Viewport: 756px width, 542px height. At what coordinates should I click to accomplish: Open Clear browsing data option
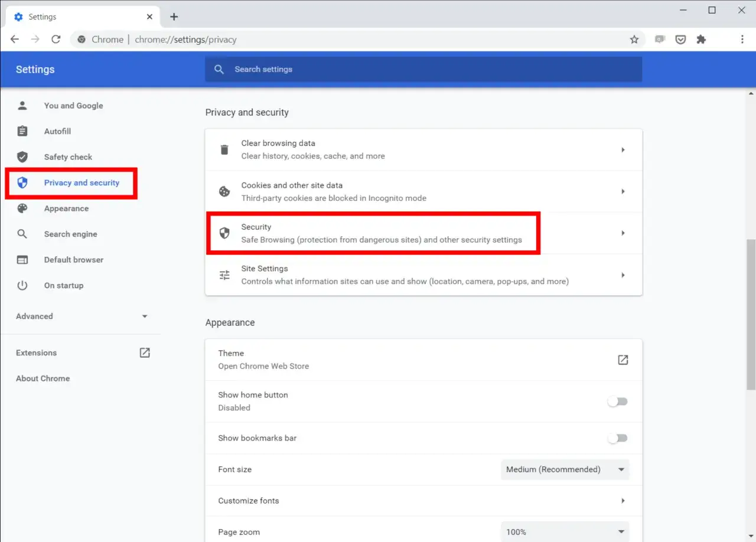point(423,150)
